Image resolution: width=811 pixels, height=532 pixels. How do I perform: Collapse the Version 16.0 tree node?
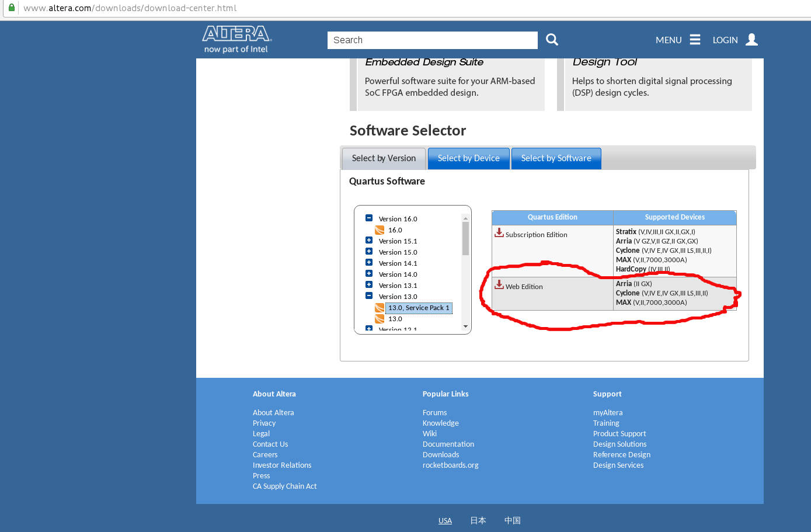pos(369,218)
